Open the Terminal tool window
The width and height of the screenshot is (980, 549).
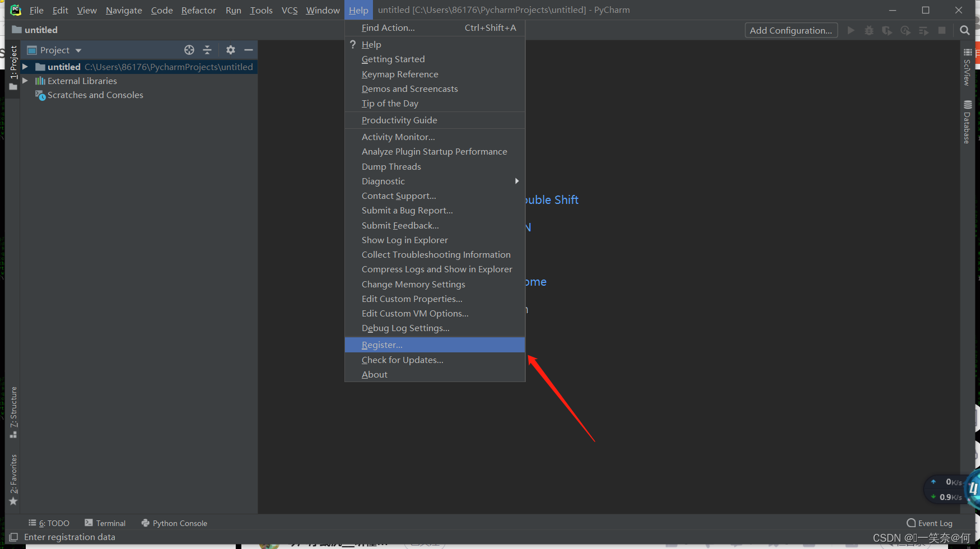[x=105, y=523]
